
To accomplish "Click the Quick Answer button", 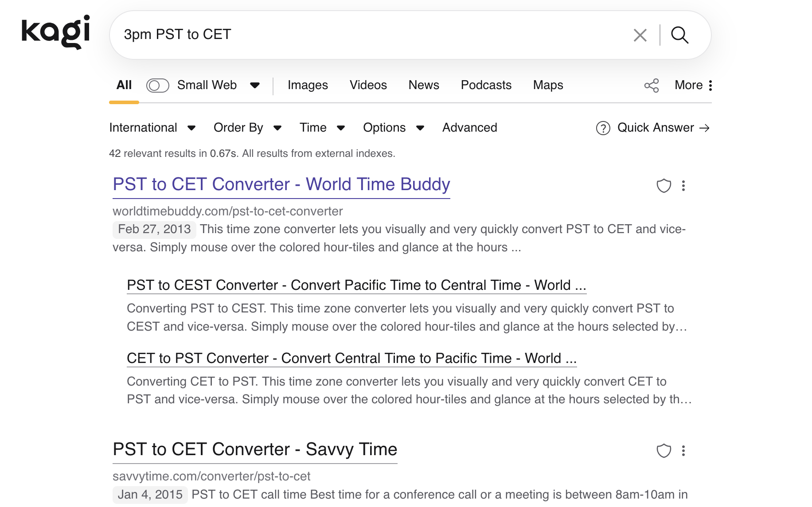I will (653, 128).
